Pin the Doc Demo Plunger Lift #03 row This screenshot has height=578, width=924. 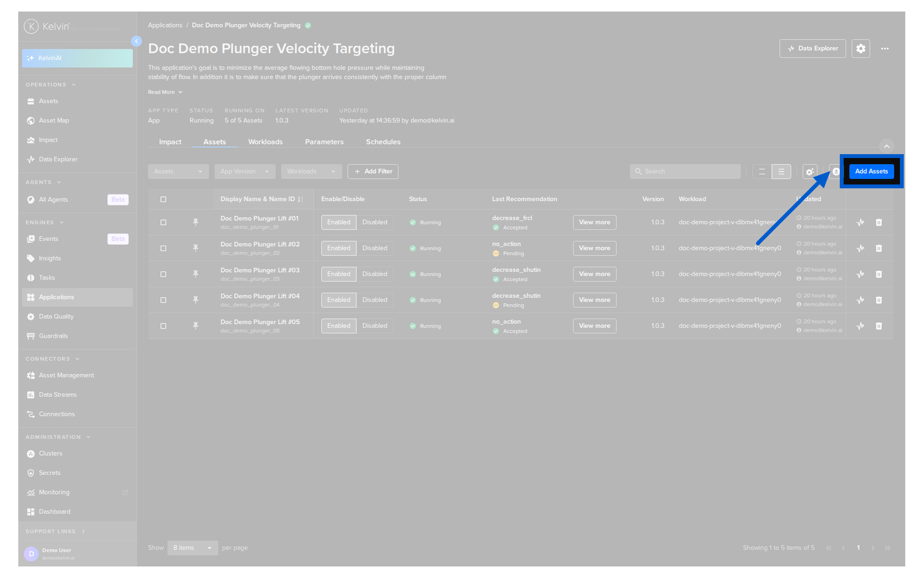(x=195, y=274)
